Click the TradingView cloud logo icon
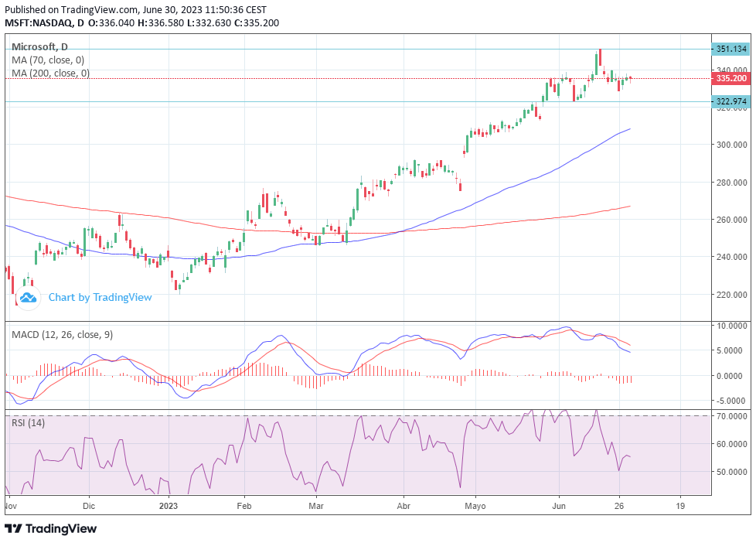This screenshot has width=756, height=543. coord(28,297)
